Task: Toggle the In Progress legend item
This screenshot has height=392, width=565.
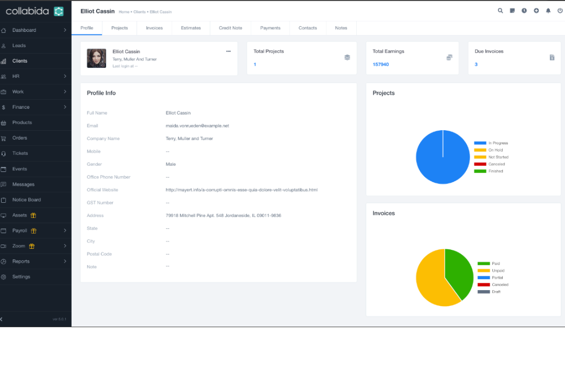Action: [x=492, y=143]
